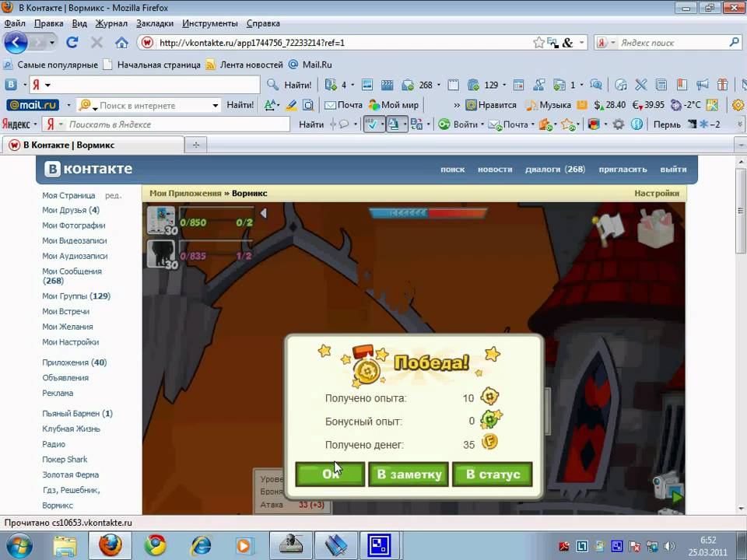Open диалоги (268) in VK header

coord(555,169)
